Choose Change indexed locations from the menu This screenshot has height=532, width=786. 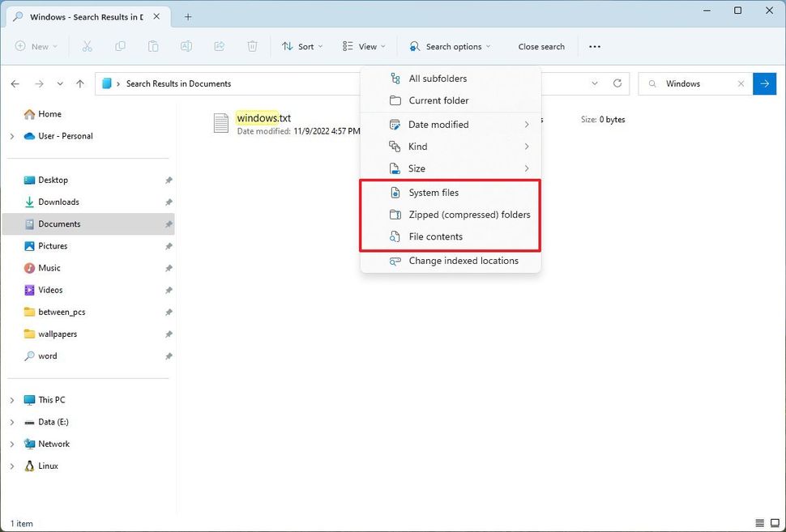(463, 261)
